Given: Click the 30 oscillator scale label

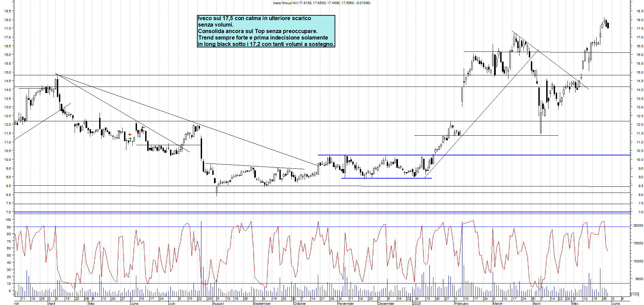Looking at the screenshot, I should tap(9, 270).
